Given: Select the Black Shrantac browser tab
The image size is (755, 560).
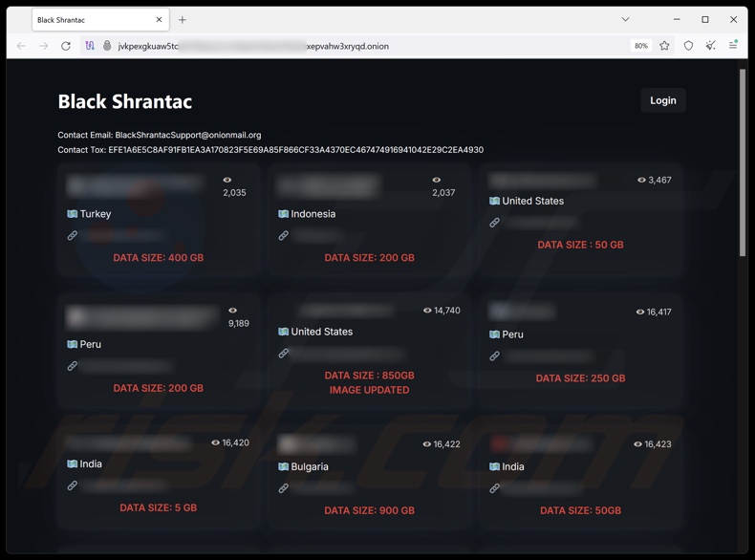Looking at the screenshot, I should click(100, 20).
